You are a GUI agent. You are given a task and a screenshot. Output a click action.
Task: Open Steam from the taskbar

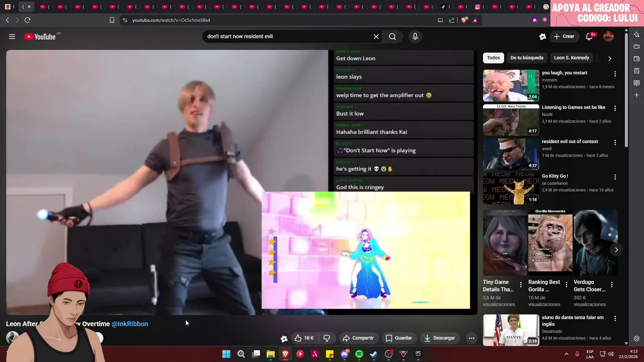click(x=374, y=354)
